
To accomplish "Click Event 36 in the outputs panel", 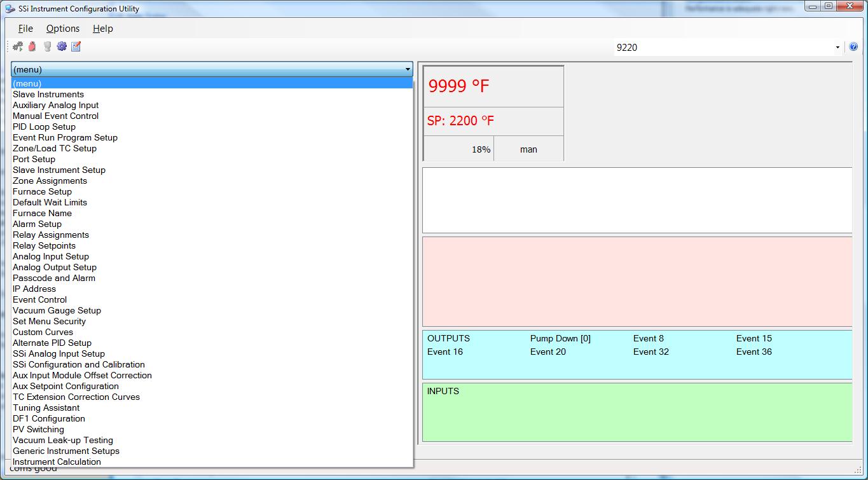I will tap(754, 352).
